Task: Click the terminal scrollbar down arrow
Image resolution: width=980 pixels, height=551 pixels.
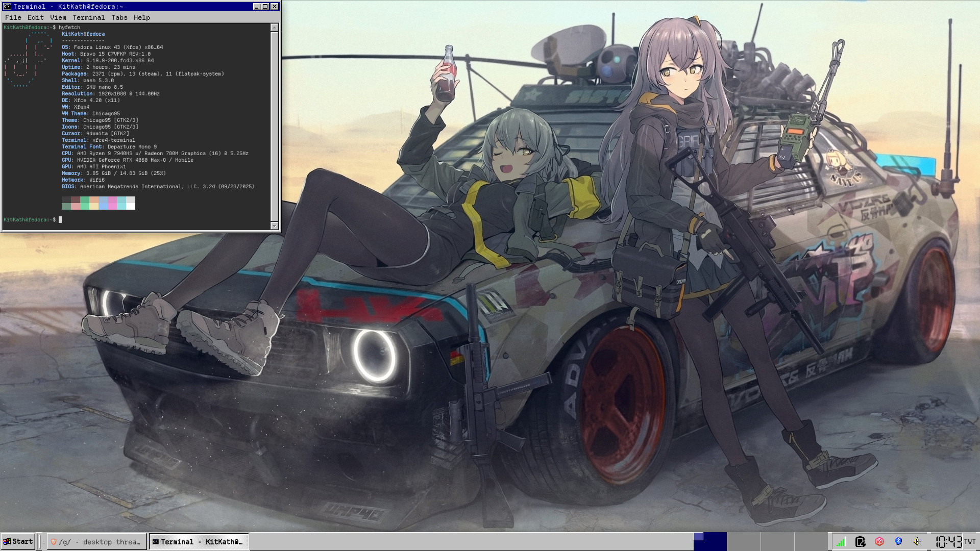Action: coord(275,226)
